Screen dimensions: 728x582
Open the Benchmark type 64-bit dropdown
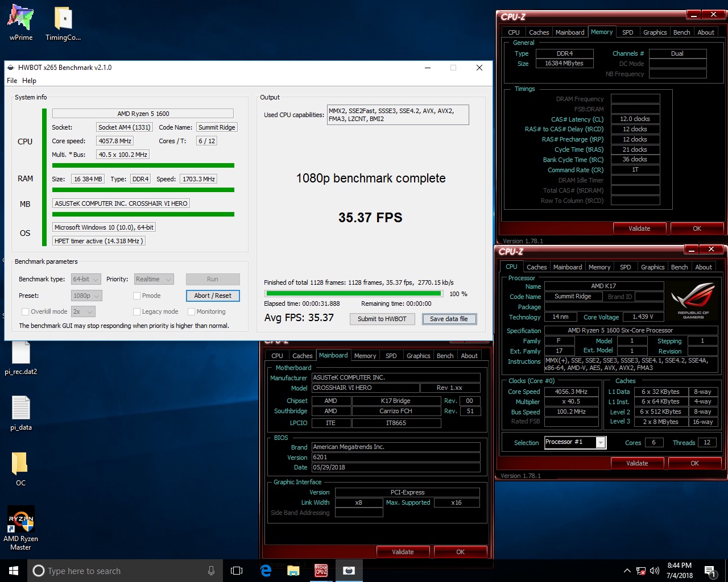tap(86, 279)
